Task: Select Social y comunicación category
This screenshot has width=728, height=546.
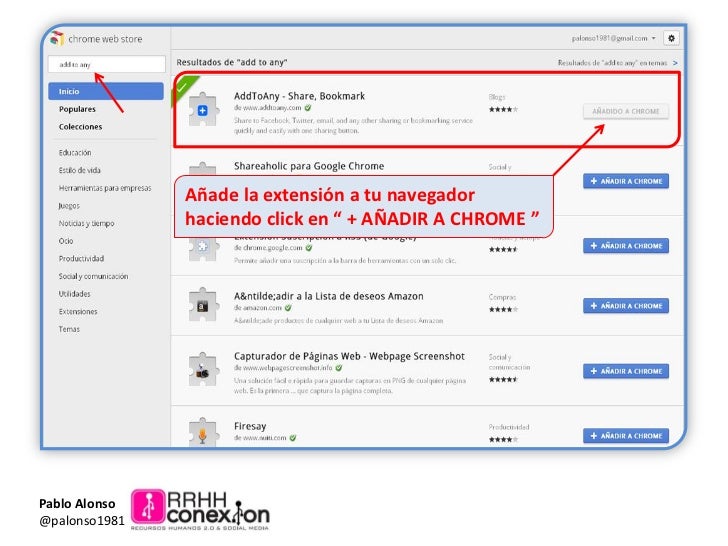Action: [93, 276]
